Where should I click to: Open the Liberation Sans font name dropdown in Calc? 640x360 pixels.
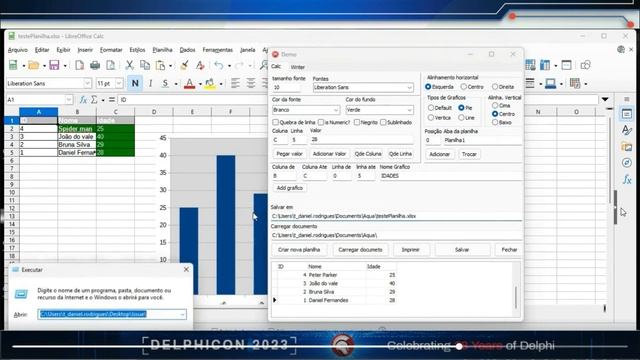point(87,83)
